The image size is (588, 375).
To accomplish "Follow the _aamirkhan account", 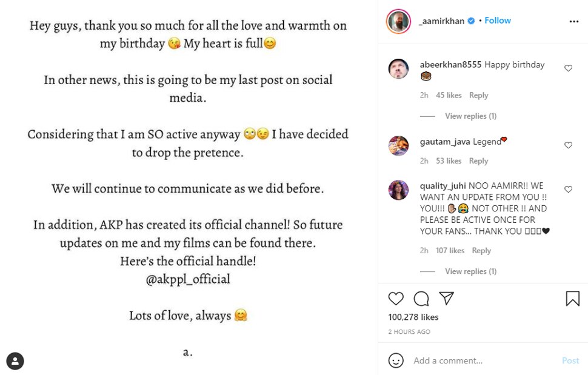I will [498, 21].
